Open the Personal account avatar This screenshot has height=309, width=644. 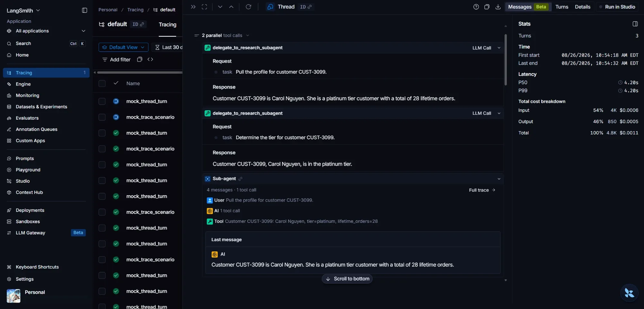(x=14, y=296)
